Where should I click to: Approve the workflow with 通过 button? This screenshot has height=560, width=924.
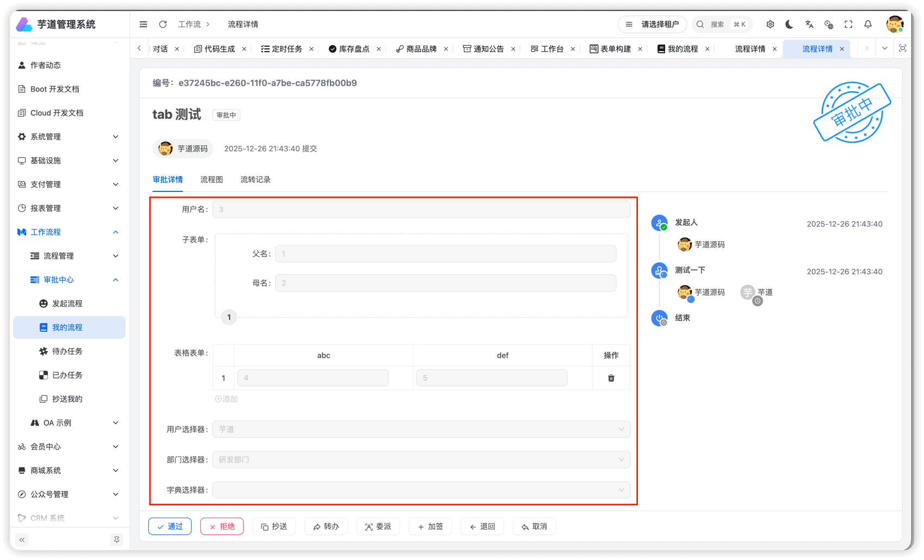click(169, 526)
